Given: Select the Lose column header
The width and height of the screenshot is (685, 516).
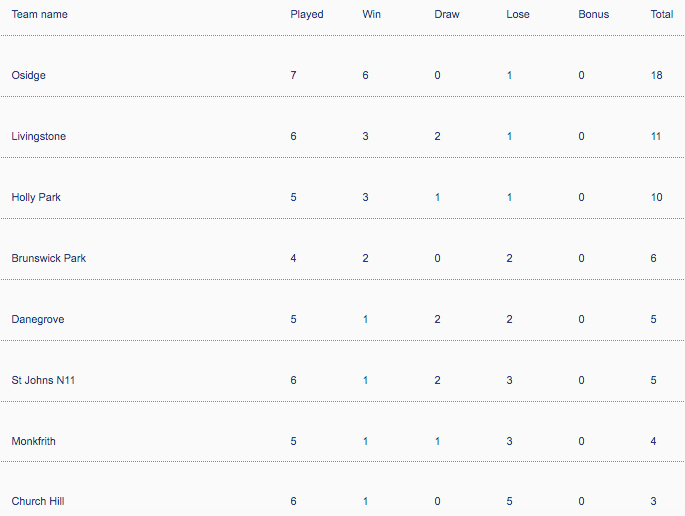Looking at the screenshot, I should [x=518, y=15].
